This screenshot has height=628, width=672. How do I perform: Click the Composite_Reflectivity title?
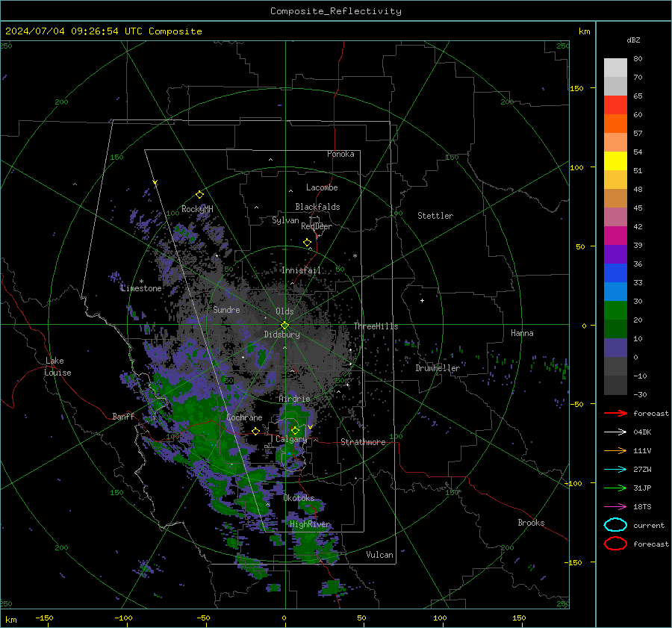tap(335, 11)
